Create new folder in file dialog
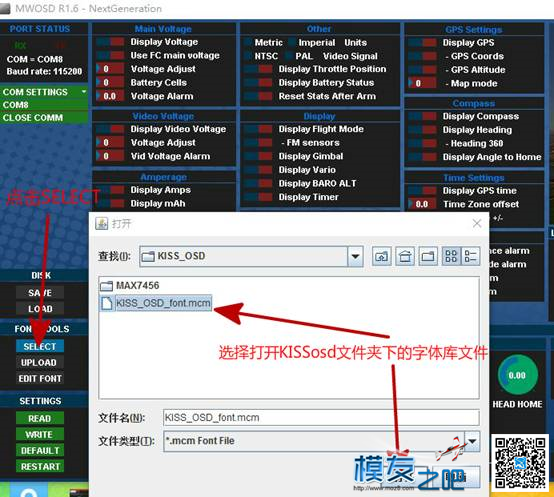This screenshot has height=497, width=554. [428, 256]
